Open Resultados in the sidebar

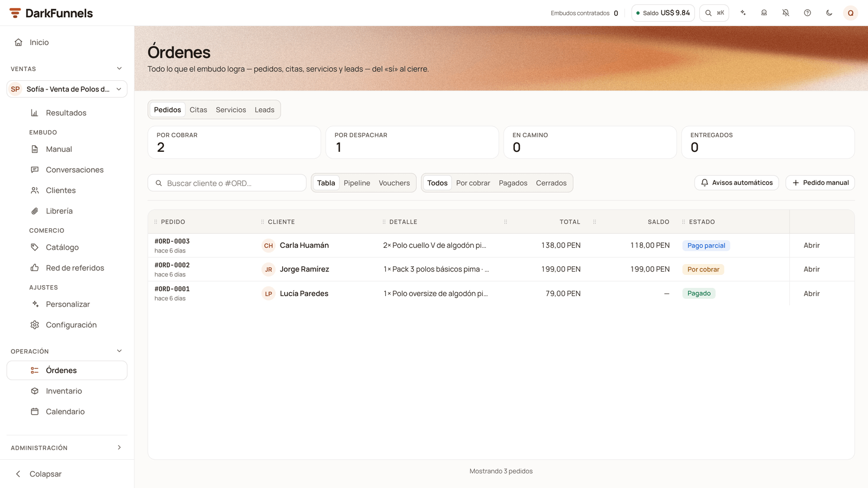pyautogui.click(x=67, y=113)
